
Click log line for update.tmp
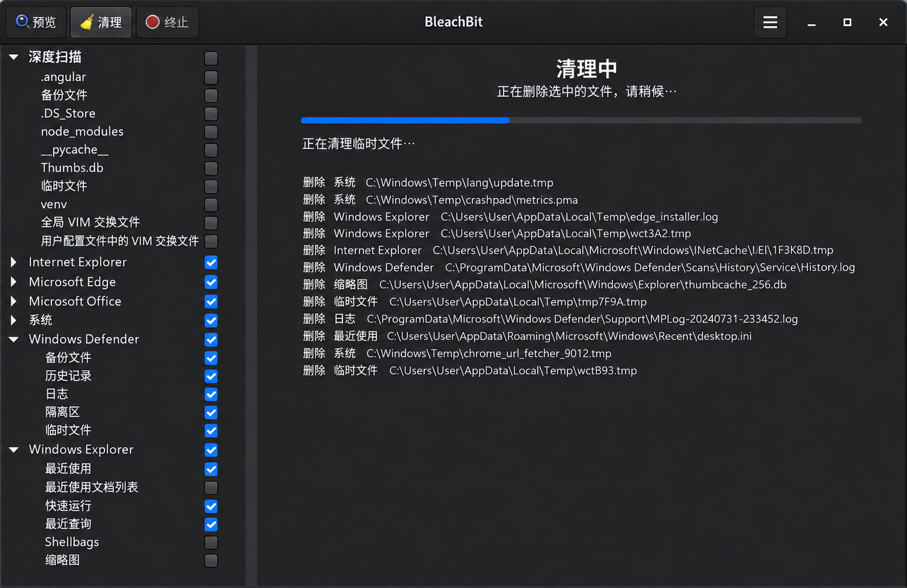(428, 183)
